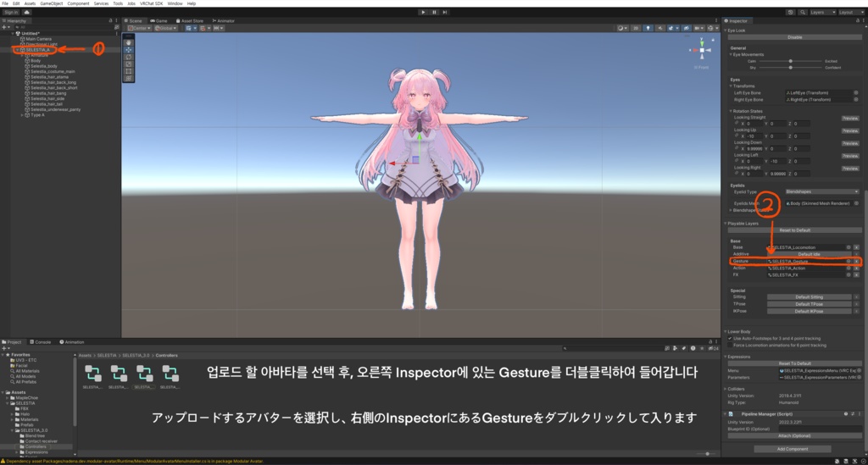Viewport: 868px width, 465px height.
Task: Open Pipeline Manager preset settings icon
Action: click(x=853, y=413)
